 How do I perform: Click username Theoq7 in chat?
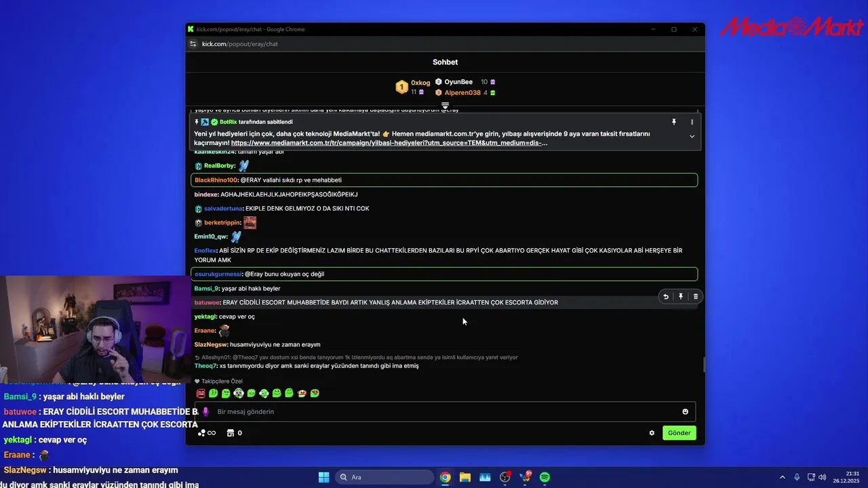click(x=205, y=366)
